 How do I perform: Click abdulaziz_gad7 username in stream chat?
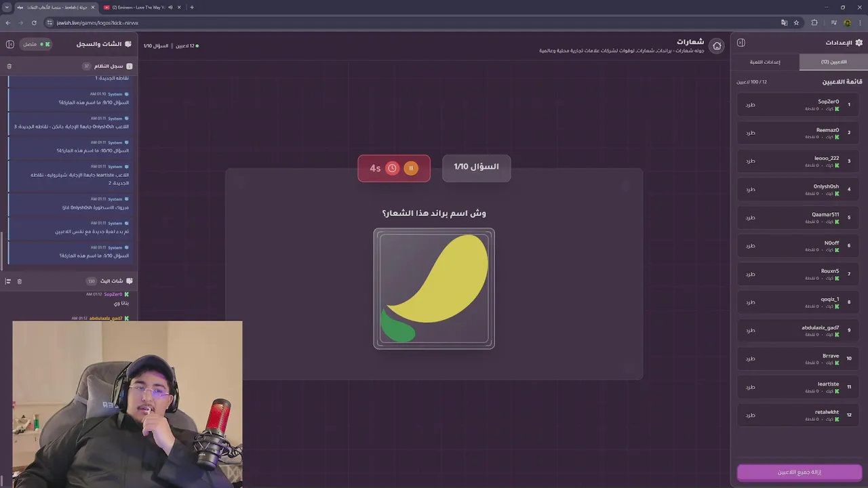tap(106, 318)
